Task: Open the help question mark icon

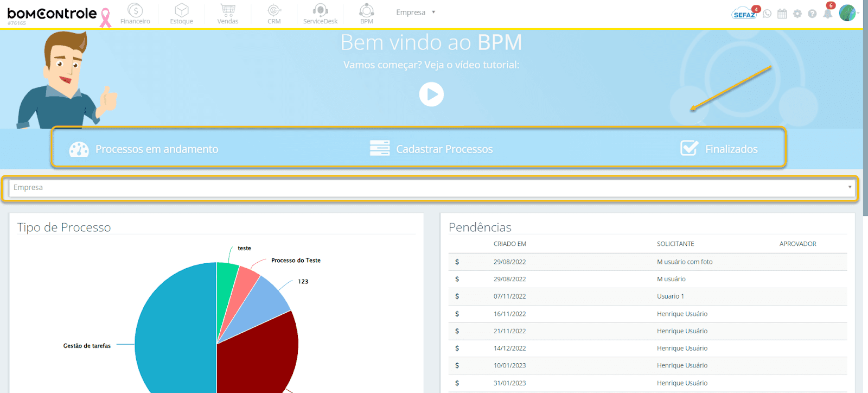Action: 812,14
